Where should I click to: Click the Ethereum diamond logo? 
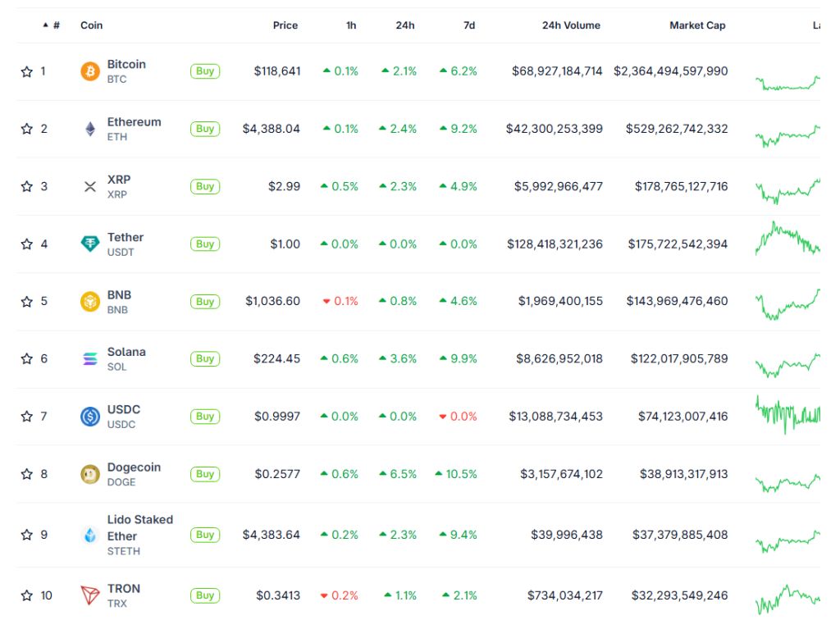[x=90, y=128]
